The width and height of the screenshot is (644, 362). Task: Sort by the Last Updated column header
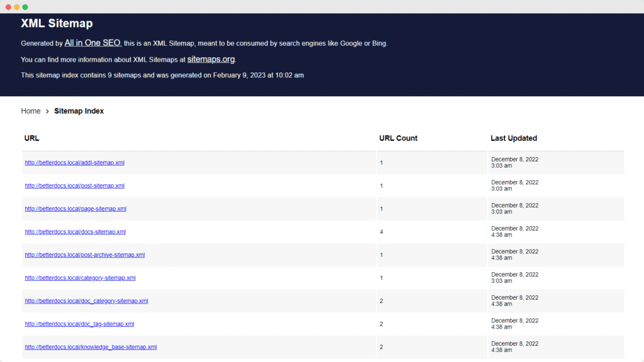(513, 138)
